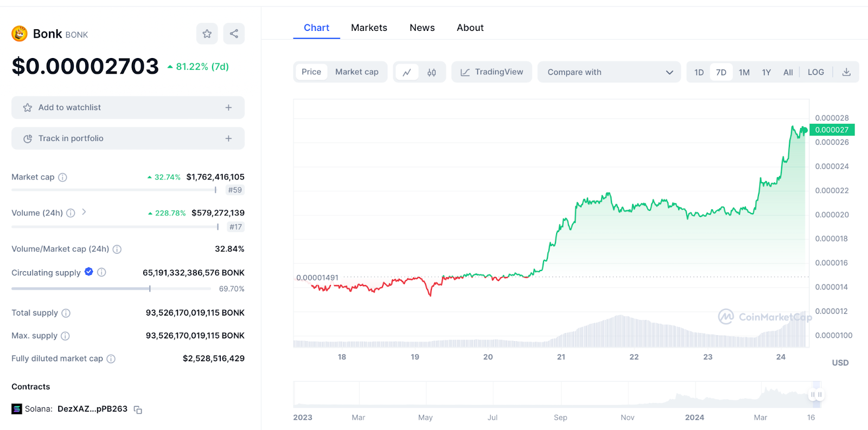Open the Compare with dropdown

coord(609,72)
